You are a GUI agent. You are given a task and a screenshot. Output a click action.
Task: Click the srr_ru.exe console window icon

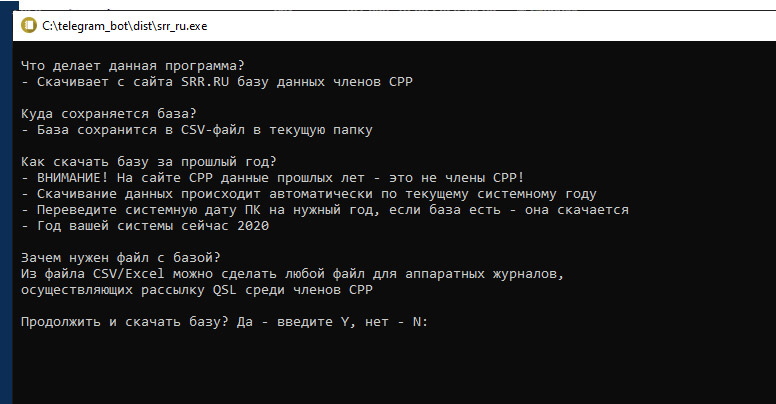(x=29, y=26)
